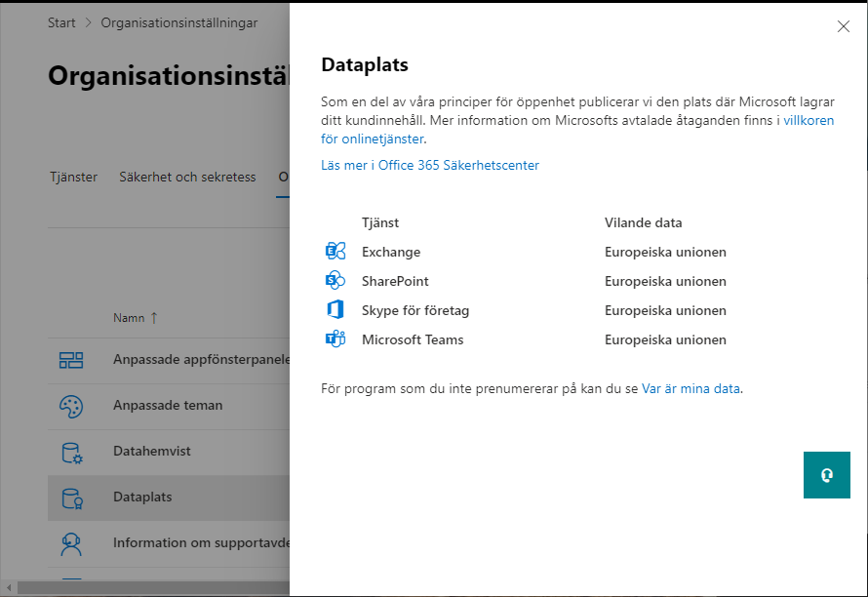Click the Anpassade appfönsterpaneler tile icon
Screen dimensions: 868x597
(71, 360)
